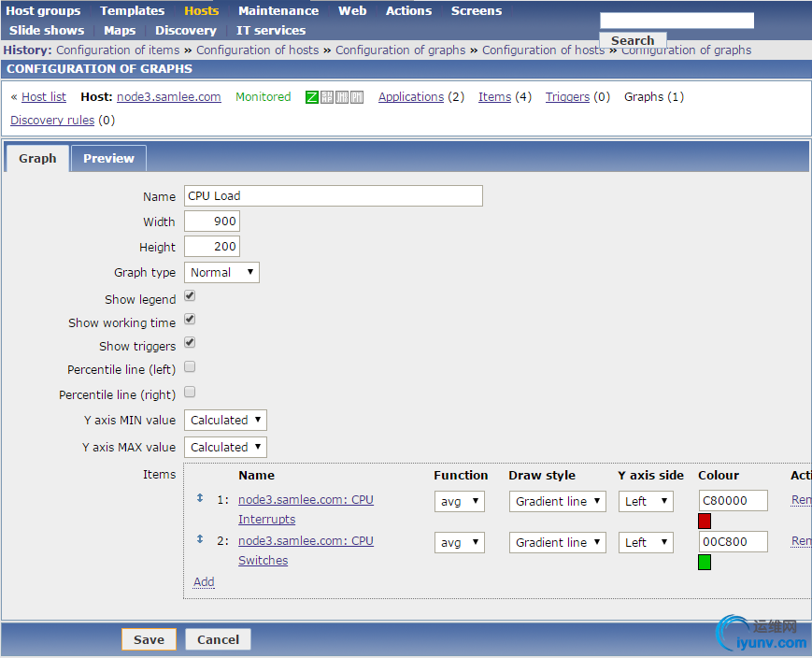The image size is (812, 658).
Task: Click the graph Name input field
Action: (334, 196)
